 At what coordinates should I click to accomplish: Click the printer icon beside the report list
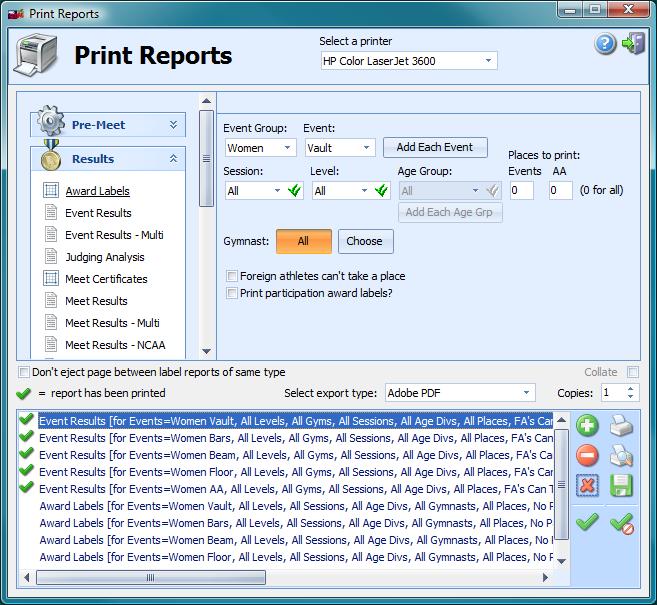621,426
